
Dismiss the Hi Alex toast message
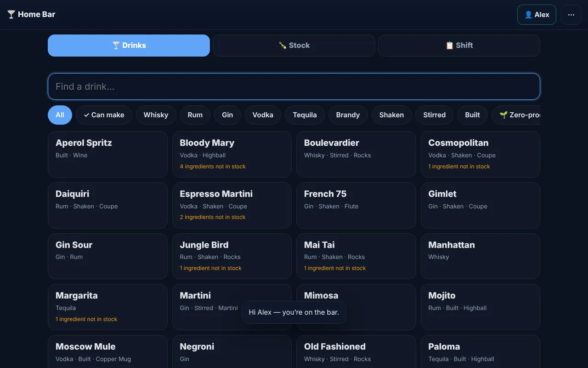tap(294, 312)
